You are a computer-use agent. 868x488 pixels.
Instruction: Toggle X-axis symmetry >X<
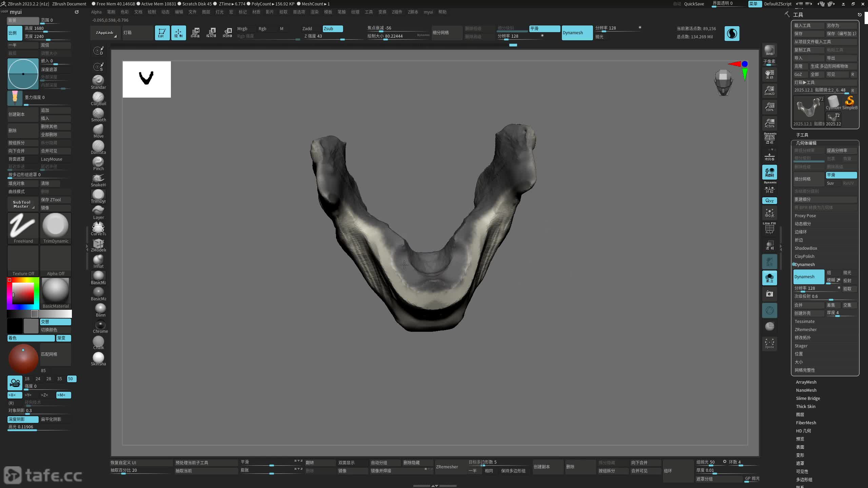14,395
